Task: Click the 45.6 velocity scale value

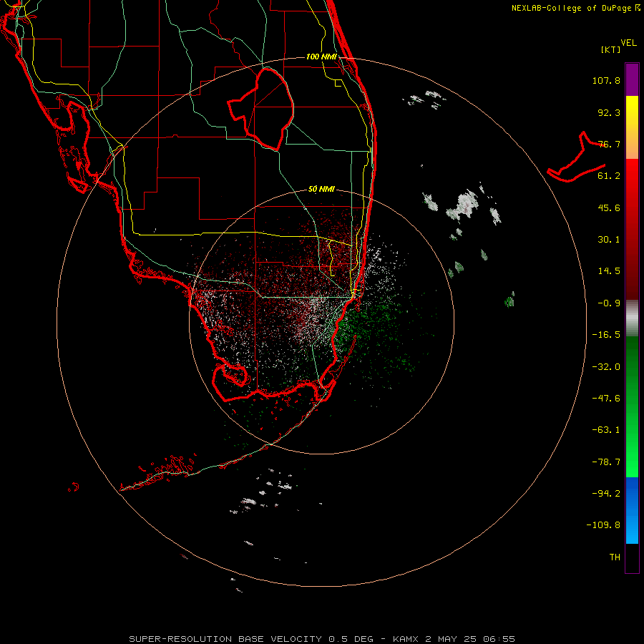Action: tap(609, 208)
